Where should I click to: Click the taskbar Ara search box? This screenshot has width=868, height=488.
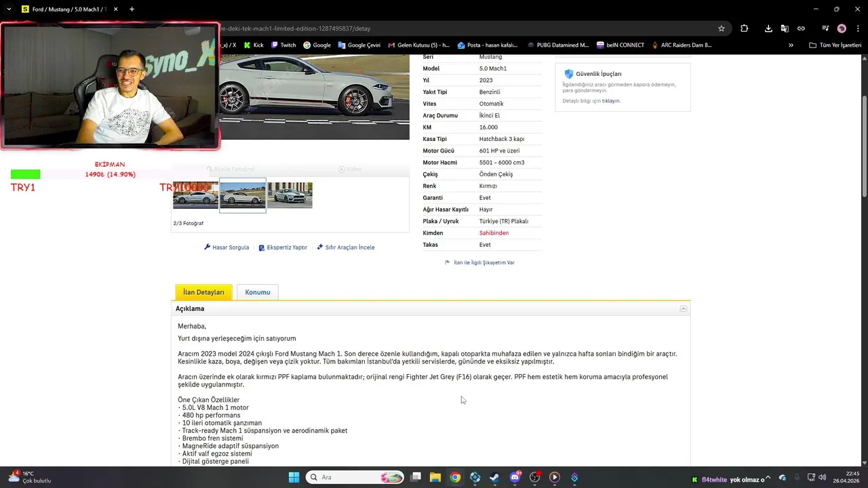coord(355,477)
